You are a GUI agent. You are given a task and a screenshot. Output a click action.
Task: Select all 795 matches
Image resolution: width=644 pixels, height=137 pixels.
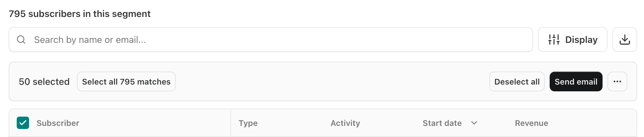pos(126,81)
